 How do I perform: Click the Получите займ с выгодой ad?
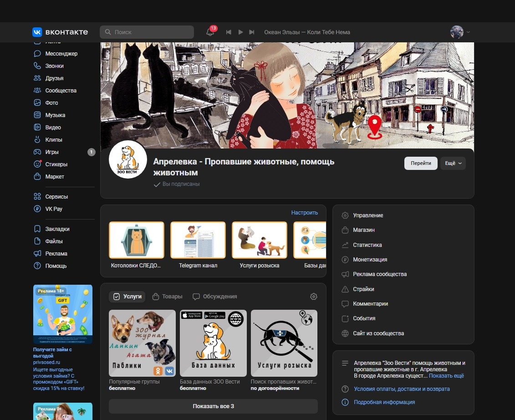(x=52, y=353)
